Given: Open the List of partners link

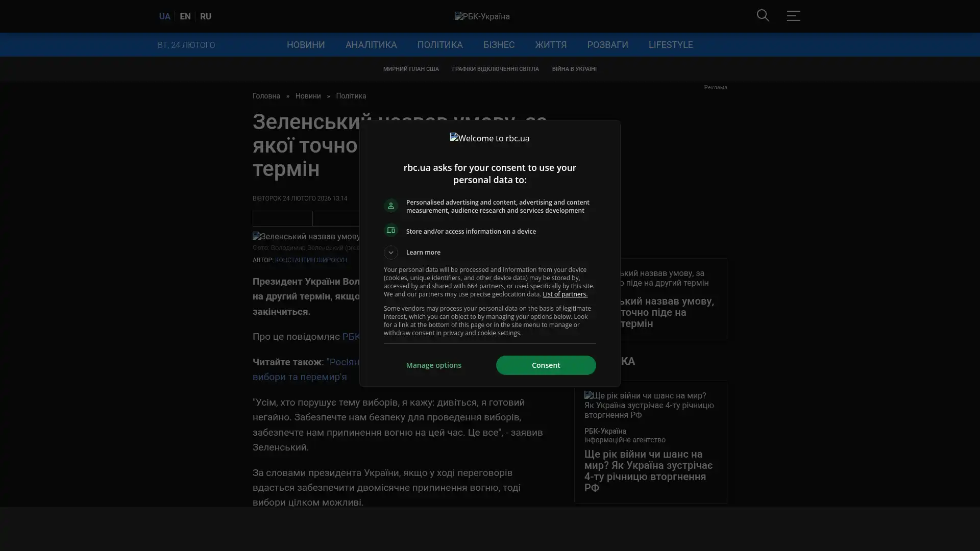Looking at the screenshot, I should click(x=565, y=294).
